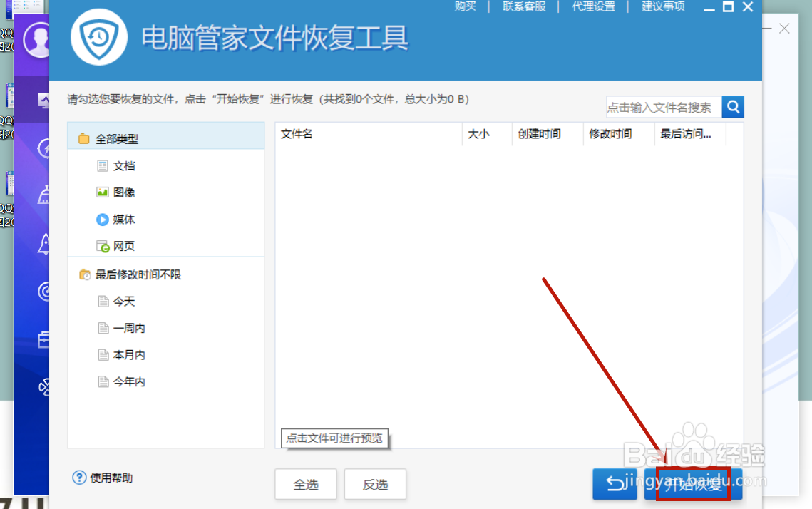Image resolution: width=812 pixels, height=509 pixels.
Task: Click the 开始恢复 button
Action: pos(694,485)
